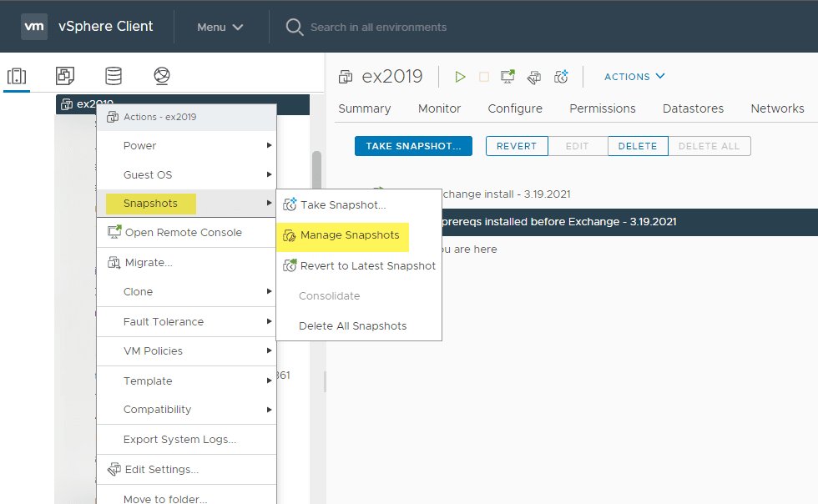This screenshot has height=504, width=818.
Task: Select snapshot ending 'change install - 3.19.2021'
Action: pos(506,194)
